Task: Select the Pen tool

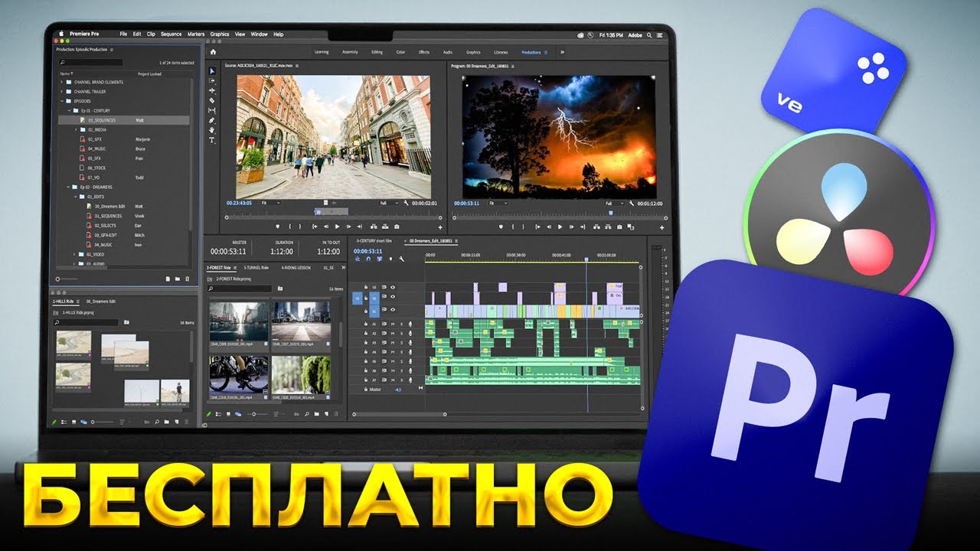Action: click(212, 121)
